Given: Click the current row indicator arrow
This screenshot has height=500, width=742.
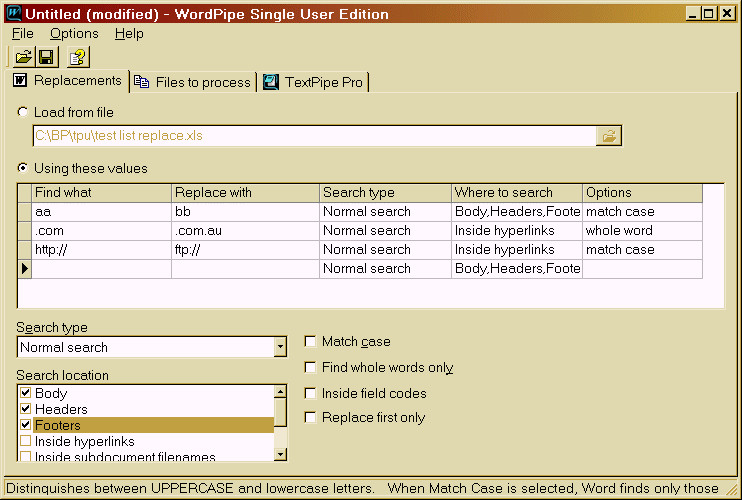Looking at the screenshot, I should tap(25, 269).
